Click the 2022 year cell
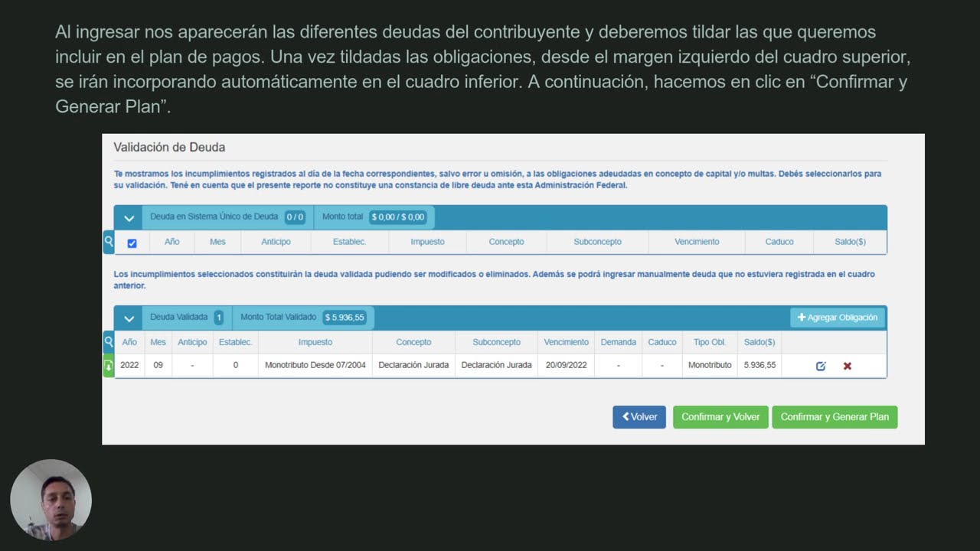This screenshot has width=980, height=551. [129, 365]
